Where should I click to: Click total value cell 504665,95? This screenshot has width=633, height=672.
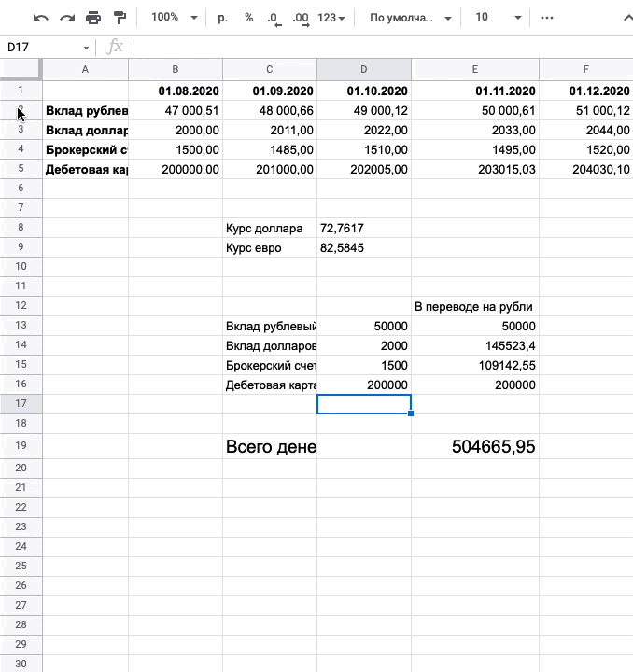475,446
